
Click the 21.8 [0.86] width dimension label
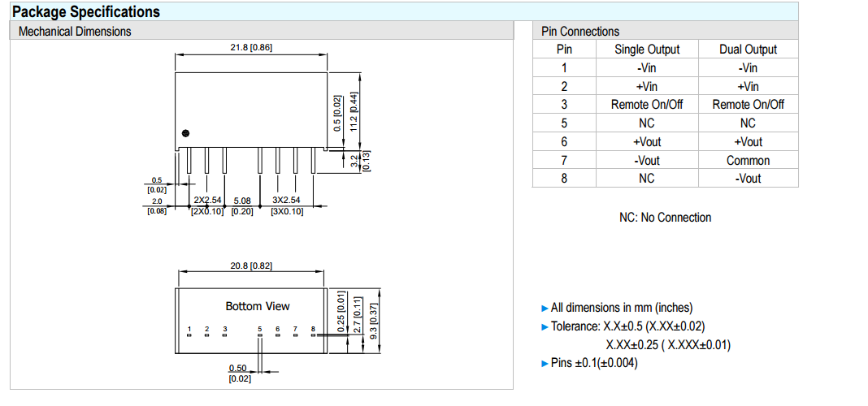point(251,47)
